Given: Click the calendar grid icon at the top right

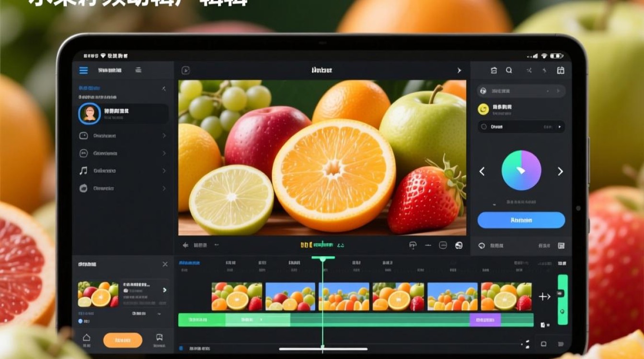Looking at the screenshot, I should (x=561, y=70).
